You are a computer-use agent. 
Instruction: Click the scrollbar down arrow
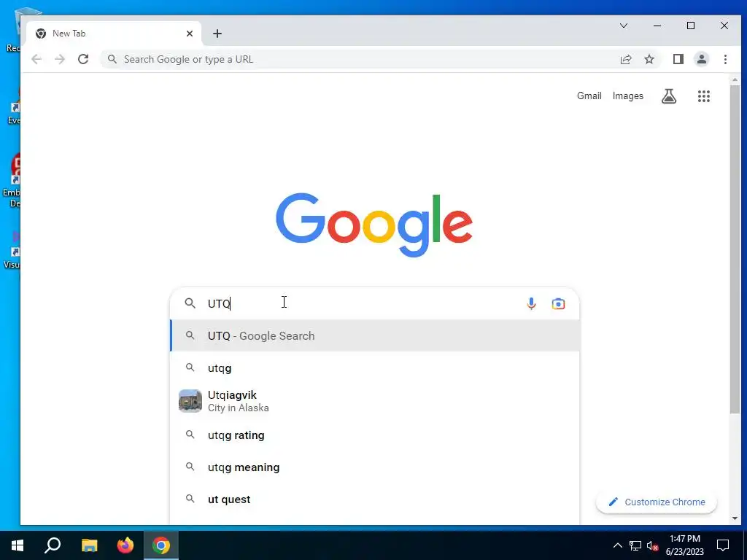pyautogui.click(x=735, y=518)
